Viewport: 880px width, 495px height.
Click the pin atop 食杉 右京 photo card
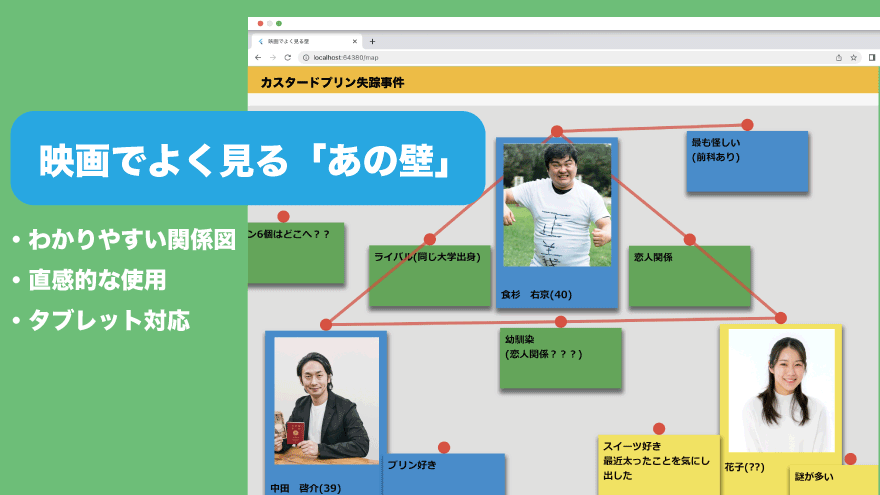(x=557, y=131)
